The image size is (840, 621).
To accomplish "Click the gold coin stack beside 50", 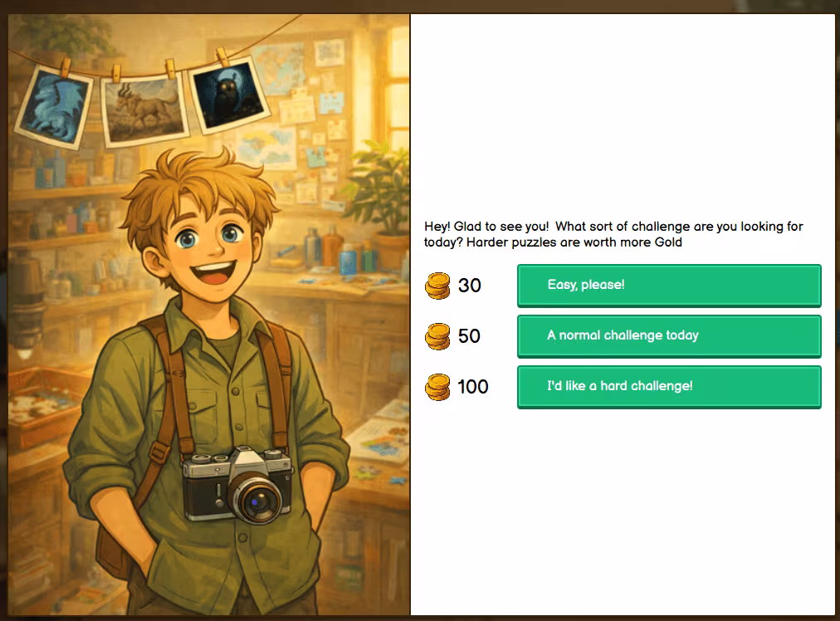I will pos(437,336).
